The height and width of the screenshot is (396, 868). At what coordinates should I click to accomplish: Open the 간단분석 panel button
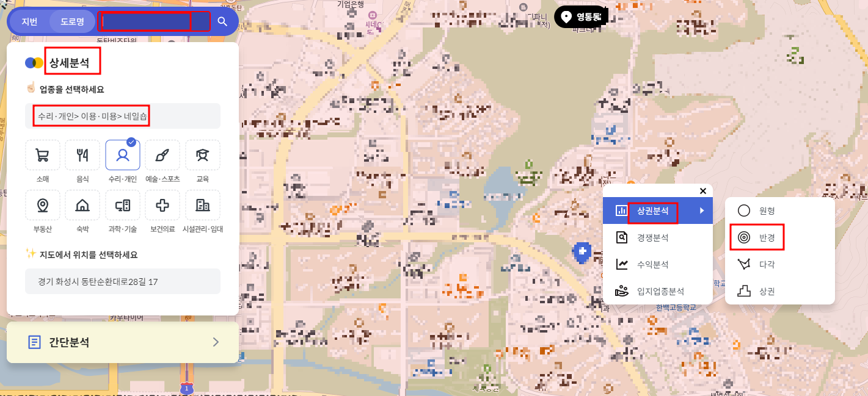pyautogui.click(x=123, y=342)
